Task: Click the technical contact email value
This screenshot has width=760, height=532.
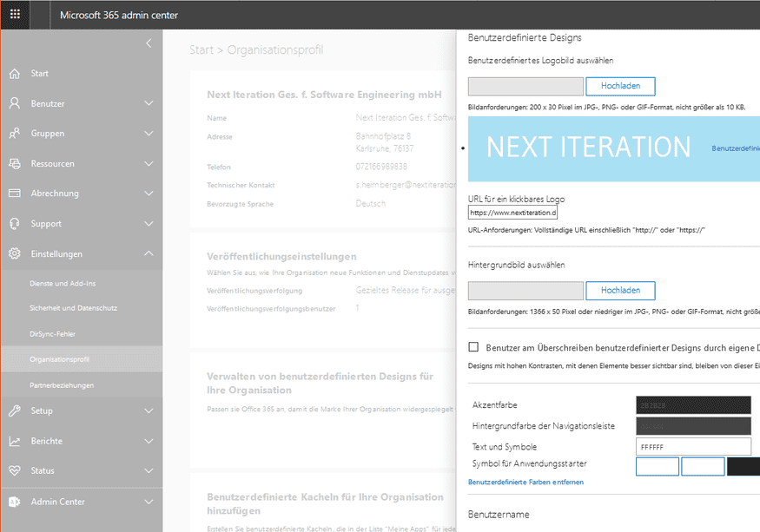Action: pyautogui.click(x=406, y=185)
